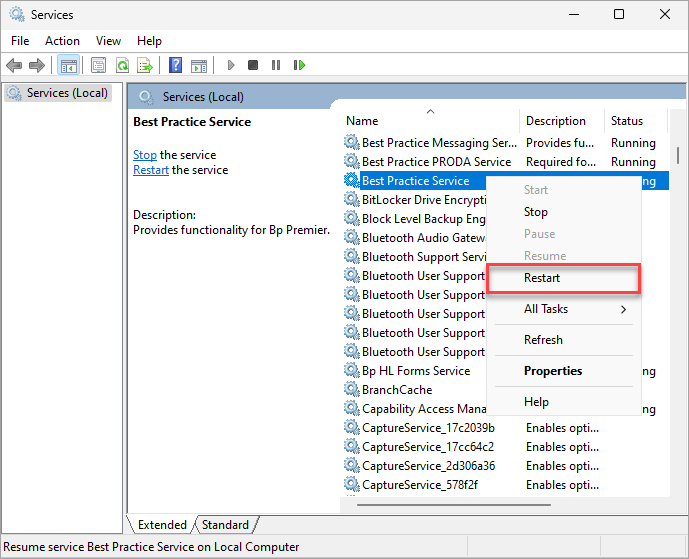
Task: Click the Export List toolbar icon
Action: point(145,65)
